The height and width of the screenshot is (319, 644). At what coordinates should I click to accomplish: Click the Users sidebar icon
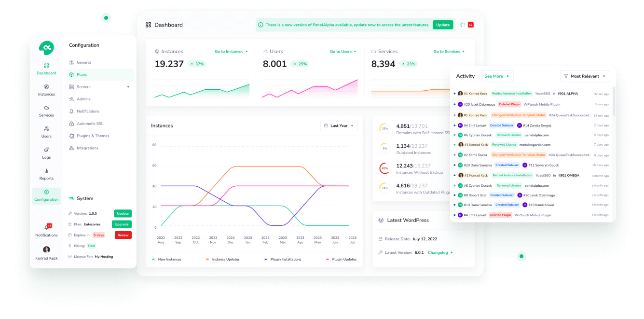[46, 132]
